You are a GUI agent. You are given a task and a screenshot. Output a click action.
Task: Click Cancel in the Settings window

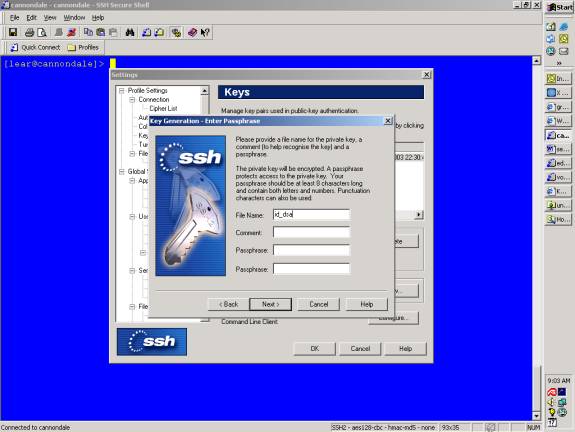(x=360, y=348)
